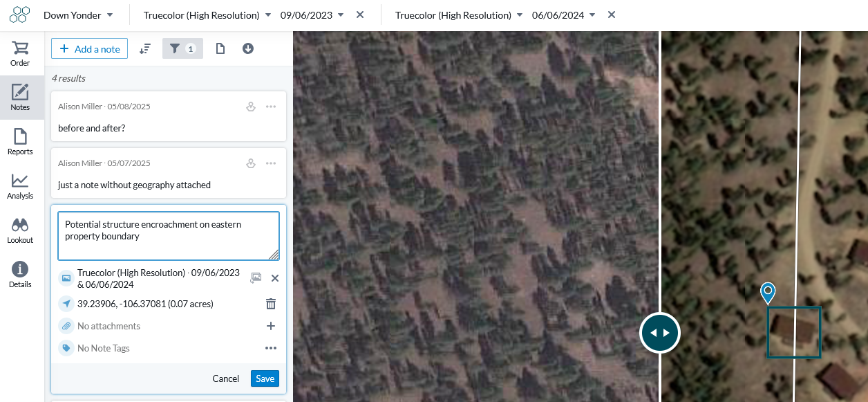Click the note tags icon

(x=66, y=348)
